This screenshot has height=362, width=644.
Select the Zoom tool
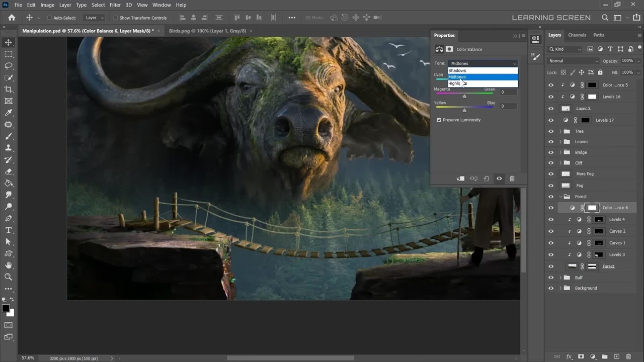(x=9, y=277)
